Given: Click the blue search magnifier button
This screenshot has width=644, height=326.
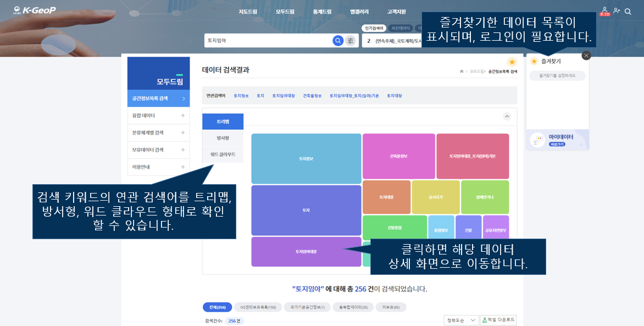Looking at the screenshot, I should pos(338,41).
